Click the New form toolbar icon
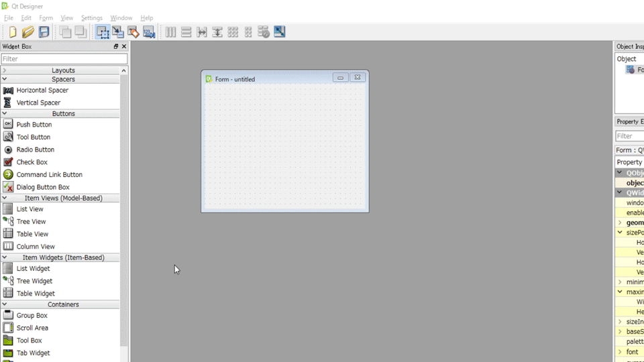644x362 pixels. point(13,32)
